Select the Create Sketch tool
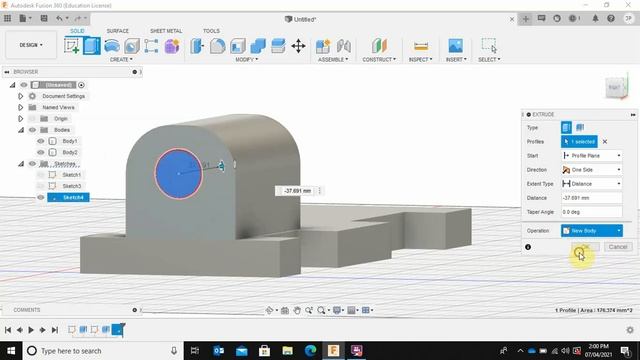Screen dimensions: 640x360 click(x=72, y=46)
